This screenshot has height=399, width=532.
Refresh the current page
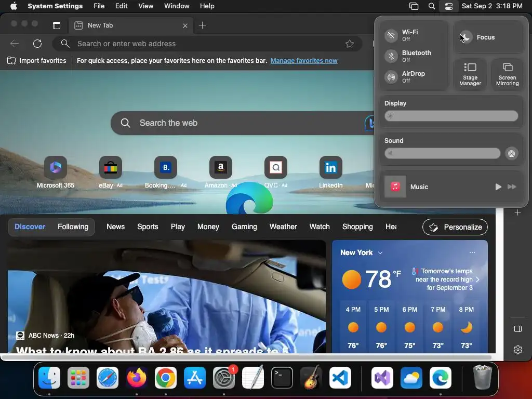[37, 44]
